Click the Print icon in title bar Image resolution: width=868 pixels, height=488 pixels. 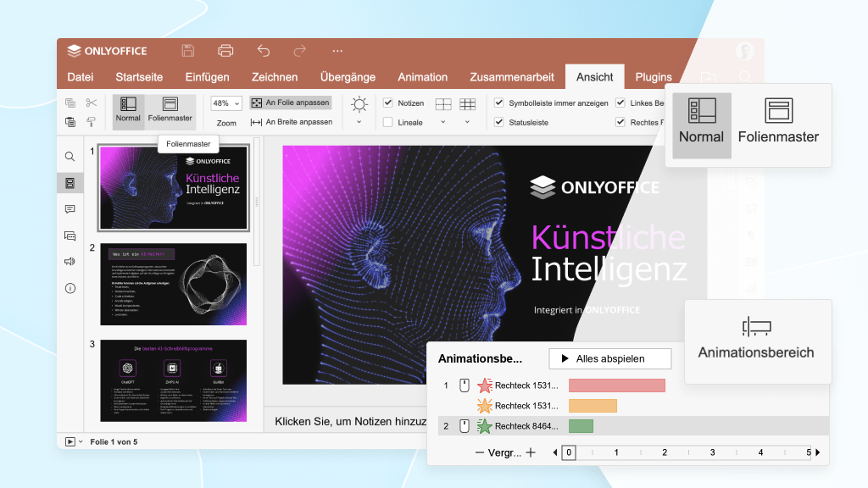pos(225,50)
